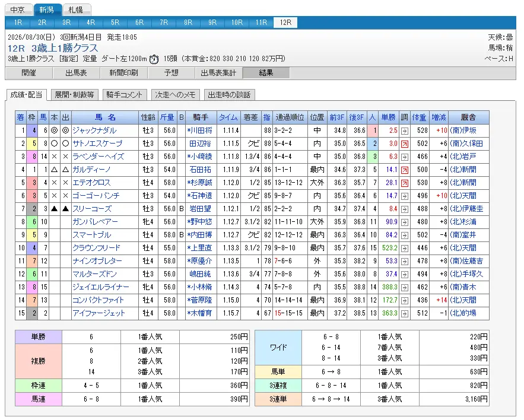The image size is (524, 420).
Task: Open the 調 arrow icon for ナインオブレター
Action: click(404, 261)
